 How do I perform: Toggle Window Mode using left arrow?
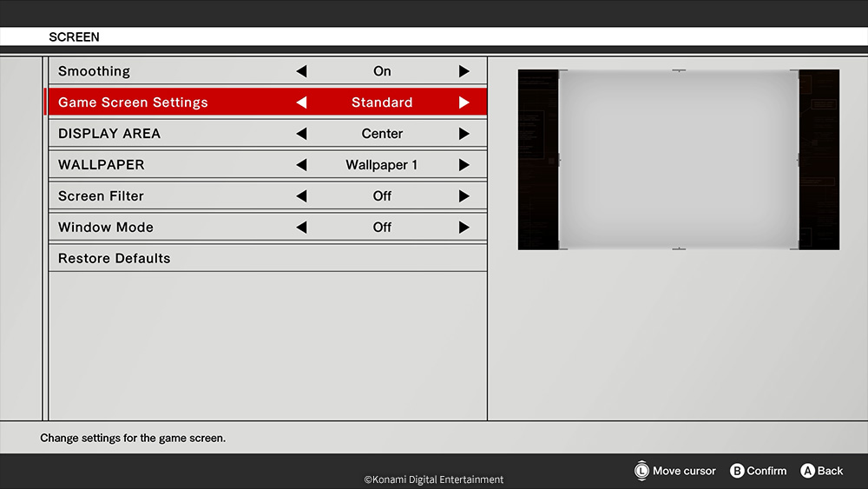(x=301, y=228)
